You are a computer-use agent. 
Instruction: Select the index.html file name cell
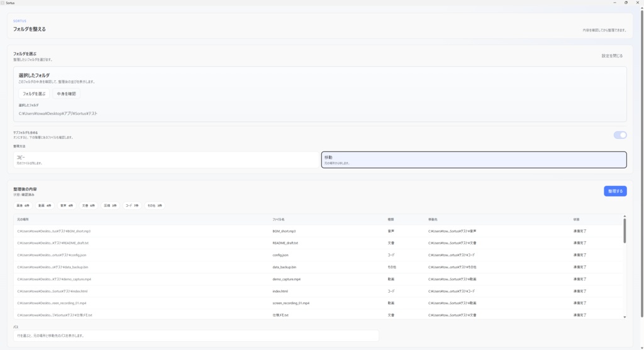click(x=280, y=292)
